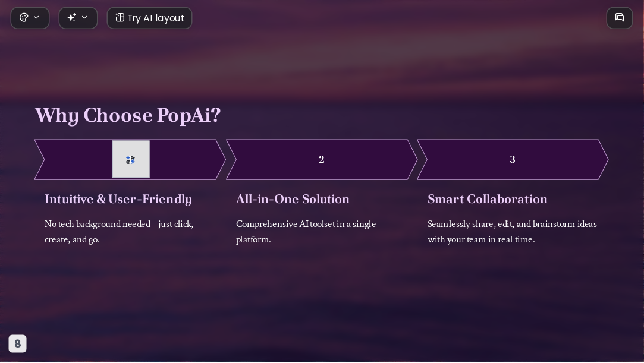Select the second arrow shape labeled 2

[322, 160]
